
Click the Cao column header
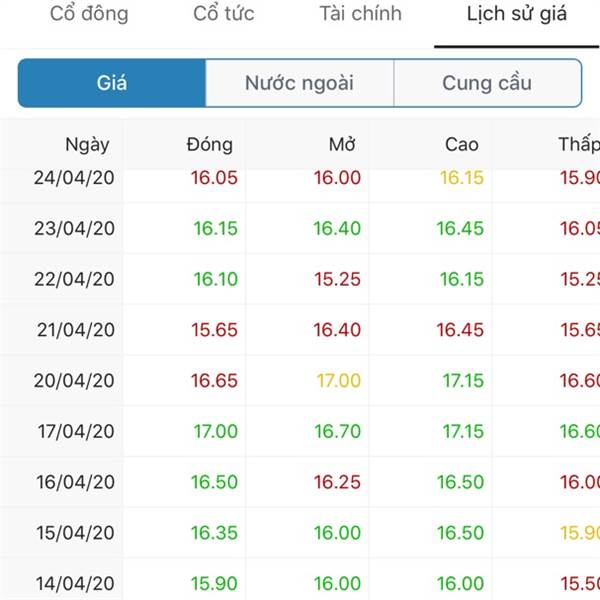pos(462,145)
